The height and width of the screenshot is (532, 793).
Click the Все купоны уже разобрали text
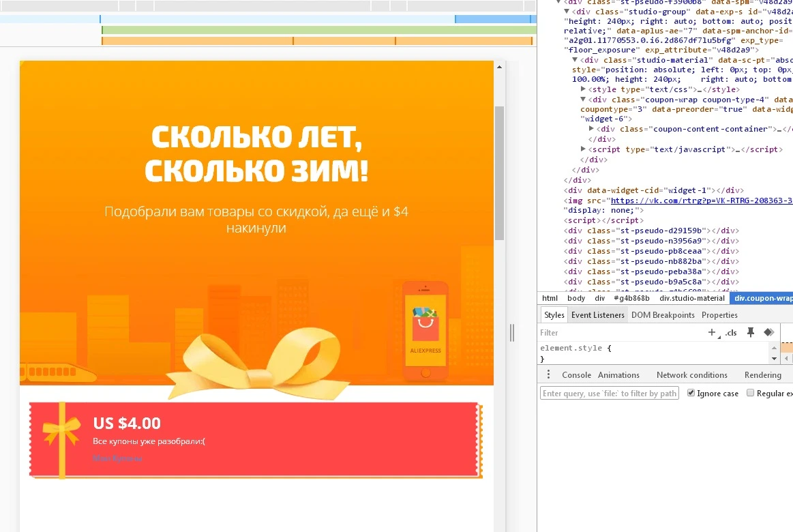[149, 441]
